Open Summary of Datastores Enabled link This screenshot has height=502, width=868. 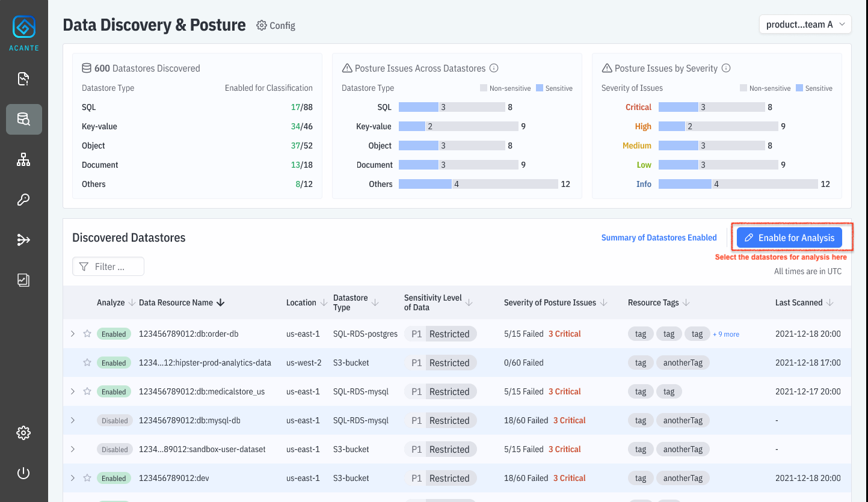pos(659,237)
